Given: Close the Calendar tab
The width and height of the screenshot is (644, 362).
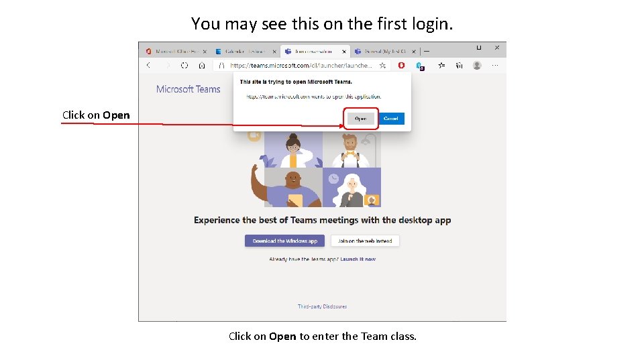Looking at the screenshot, I should coord(274,52).
